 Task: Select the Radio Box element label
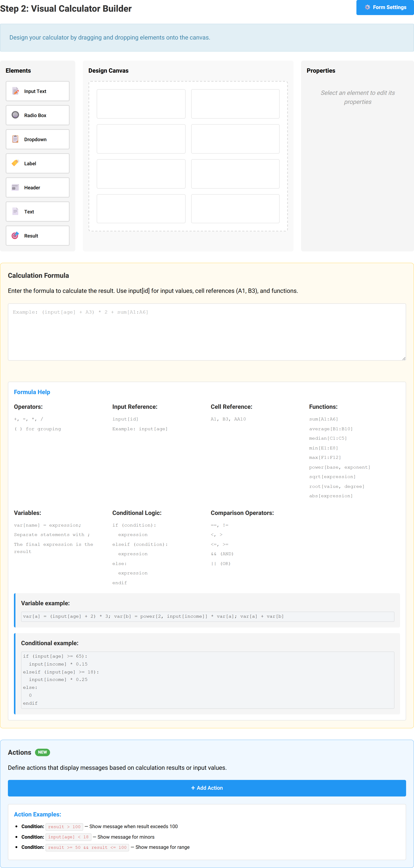point(35,115)
